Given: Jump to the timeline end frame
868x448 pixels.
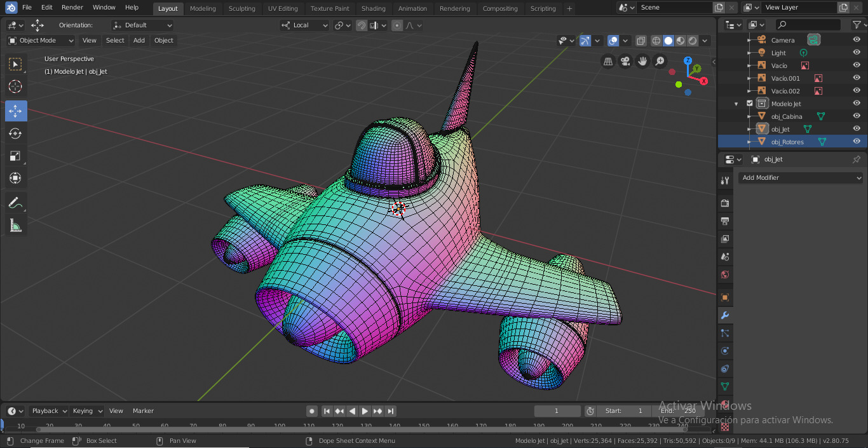Looking at the screenshot, I should [x=391, y=411].
